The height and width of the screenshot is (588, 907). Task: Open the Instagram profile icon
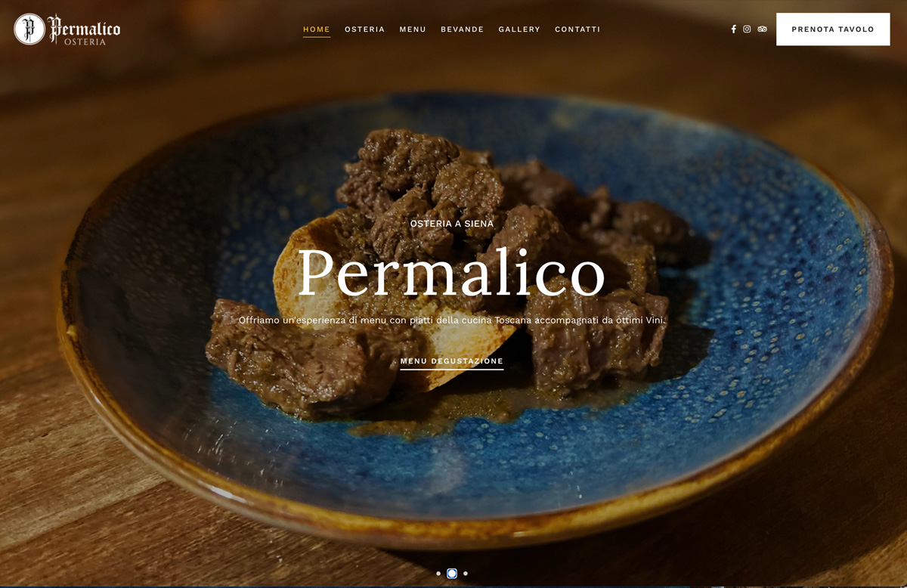(x=747, y=29)
